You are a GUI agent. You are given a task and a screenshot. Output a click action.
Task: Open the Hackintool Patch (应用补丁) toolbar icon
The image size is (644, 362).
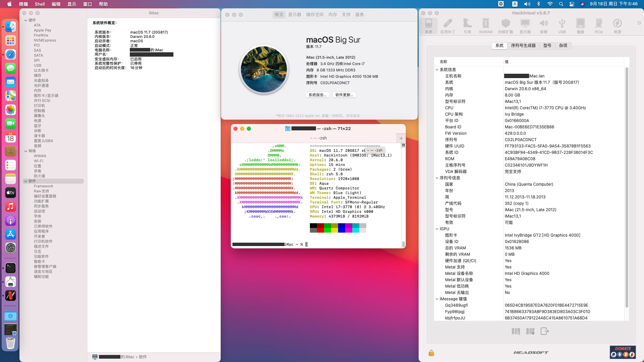click(447, 26)
